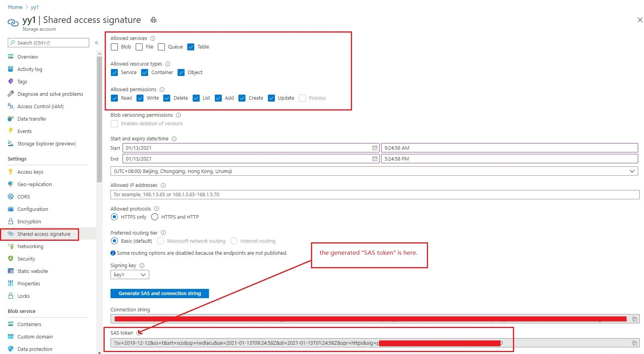Click the sidebar Search box
Viewport: 644px width, 354px height.
point(48,43)
